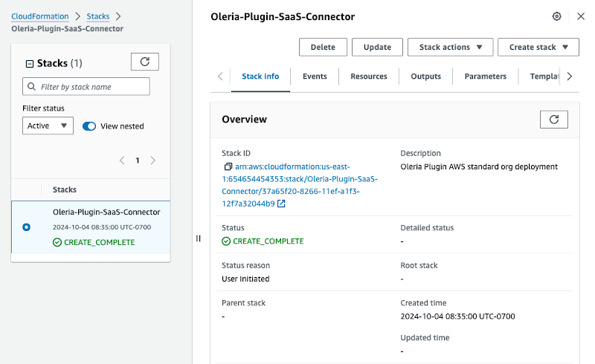Switch to the Events tab

click(x=315, y=77)
